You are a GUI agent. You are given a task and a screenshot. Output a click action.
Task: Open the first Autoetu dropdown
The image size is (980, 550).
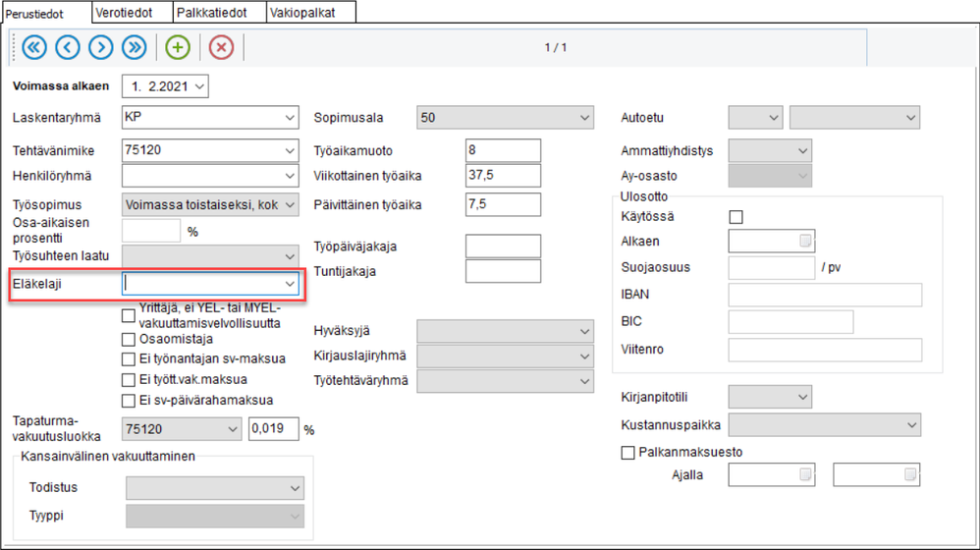[x=756, y=118]
